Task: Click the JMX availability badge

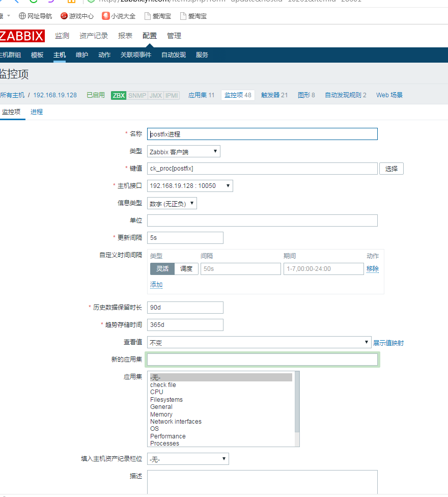Action: click(156, 95)
